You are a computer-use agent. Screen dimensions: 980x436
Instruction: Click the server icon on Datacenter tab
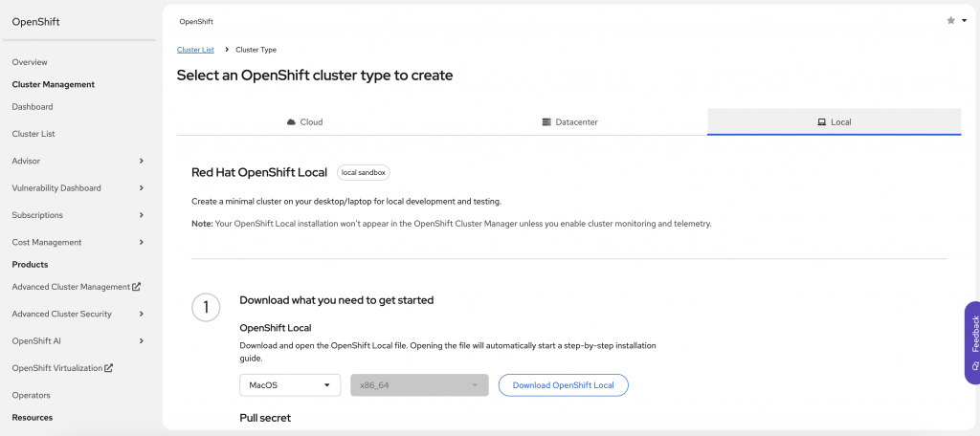[546, 122]
